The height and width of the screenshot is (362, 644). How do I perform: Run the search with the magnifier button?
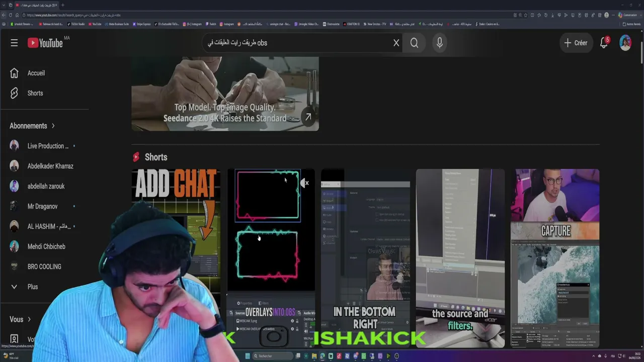[414, 43]
